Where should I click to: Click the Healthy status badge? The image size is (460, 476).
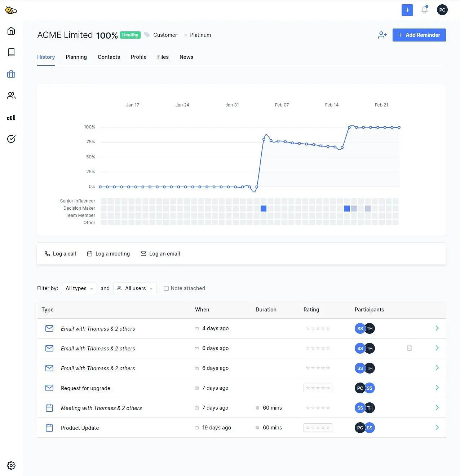[x=130, y=35]
